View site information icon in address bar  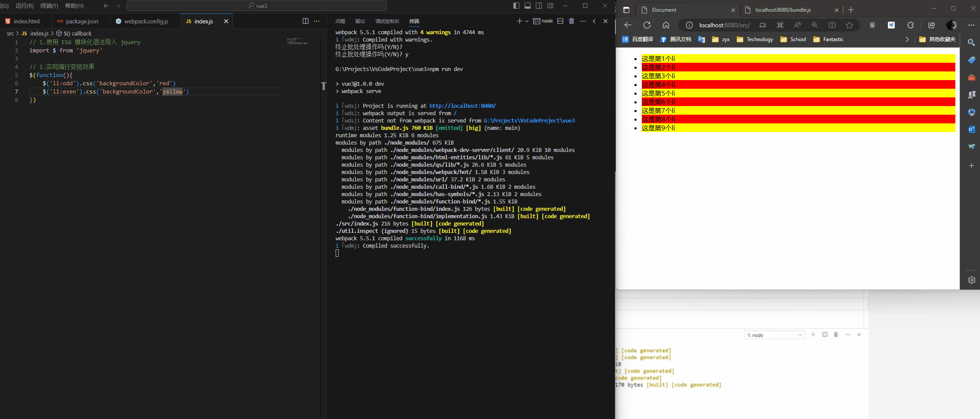(x=689, y=25)
